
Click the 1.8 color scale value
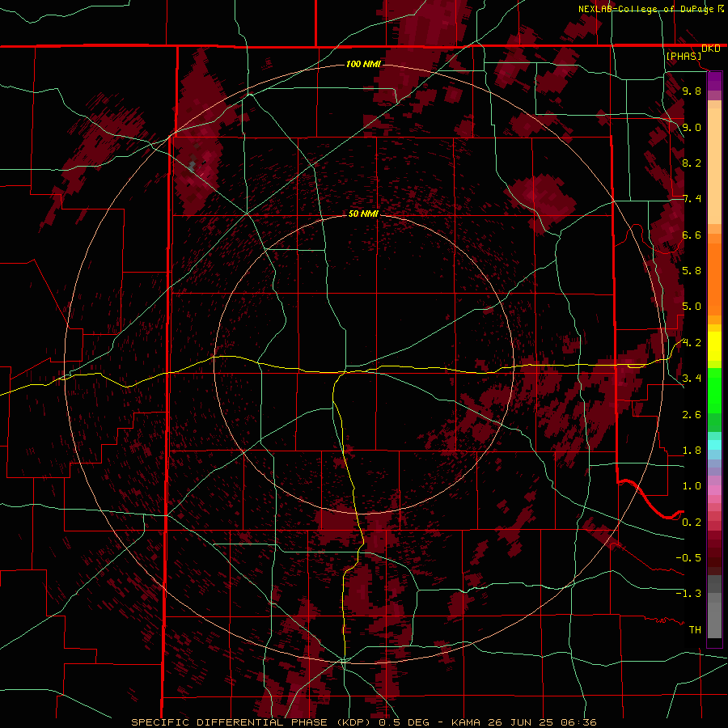tap(692, 450)
